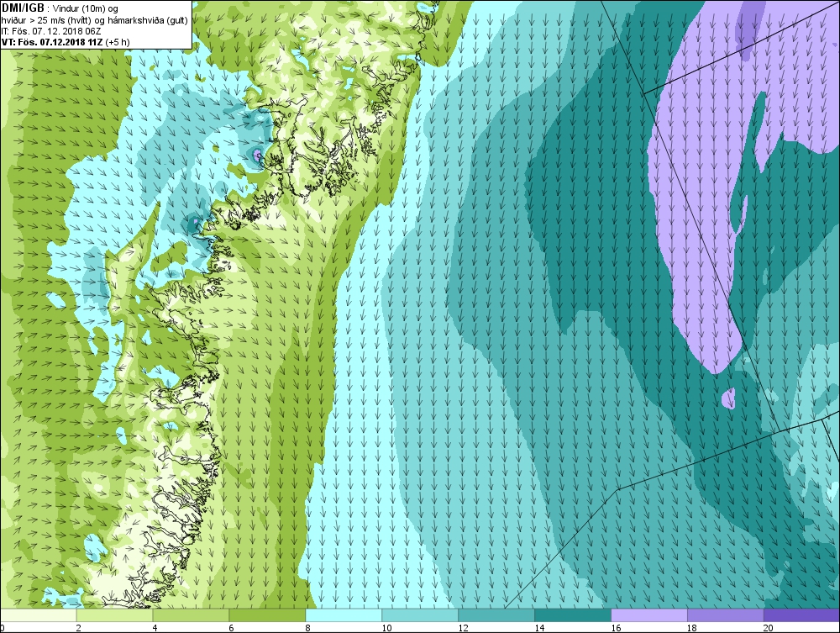840x633 pixels.
Task: Click the '18' scale label
Action: coord(692,628)
